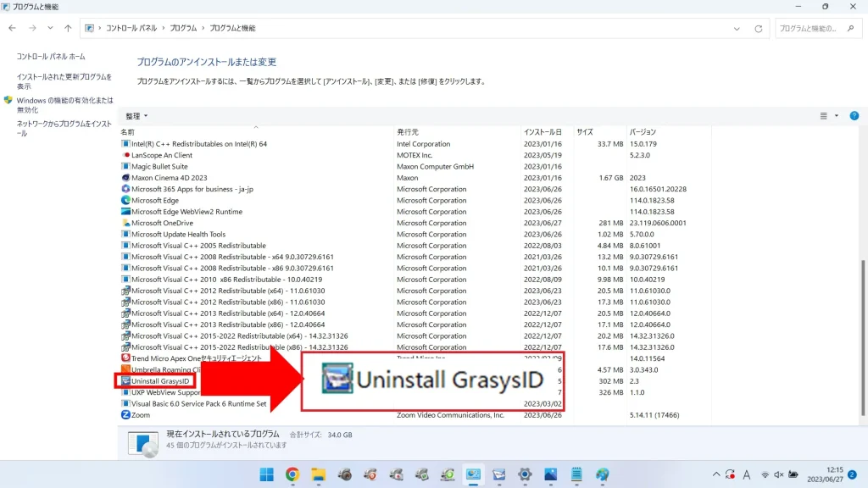Sort by バージョン column header
This screenshot has width=868, height=488.
point(643,131)
